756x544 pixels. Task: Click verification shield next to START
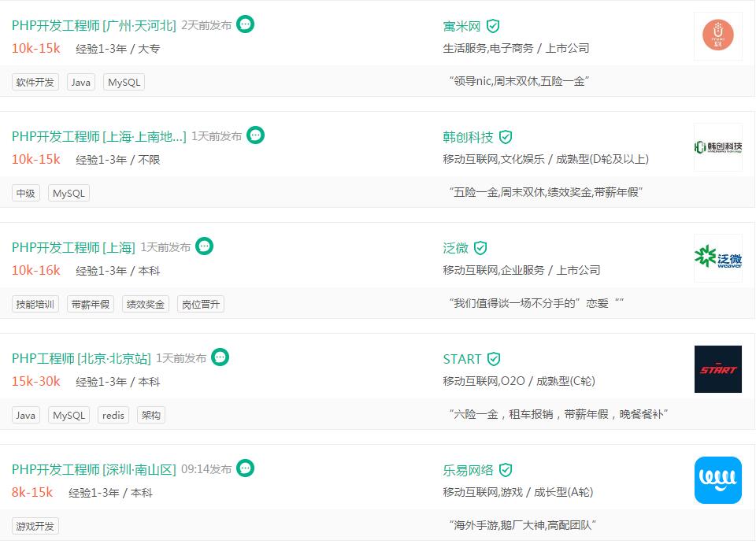pos(494,359)
